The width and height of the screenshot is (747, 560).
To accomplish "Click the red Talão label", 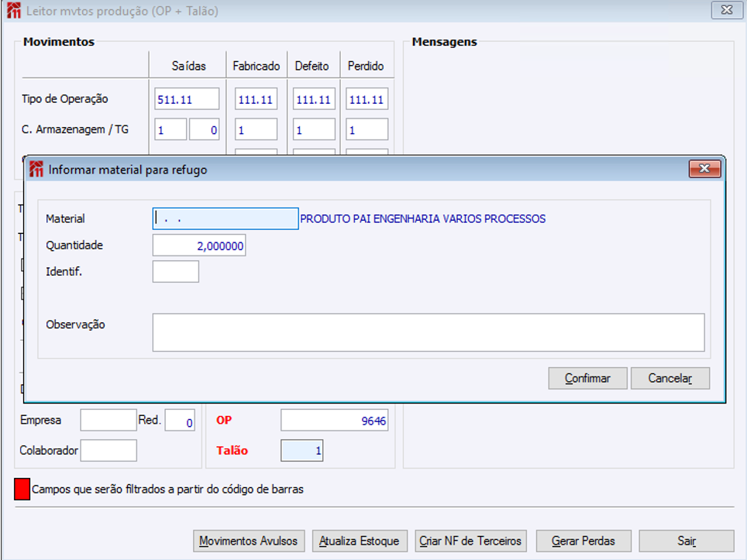I will pyautogui.click(x=232, y=451).
